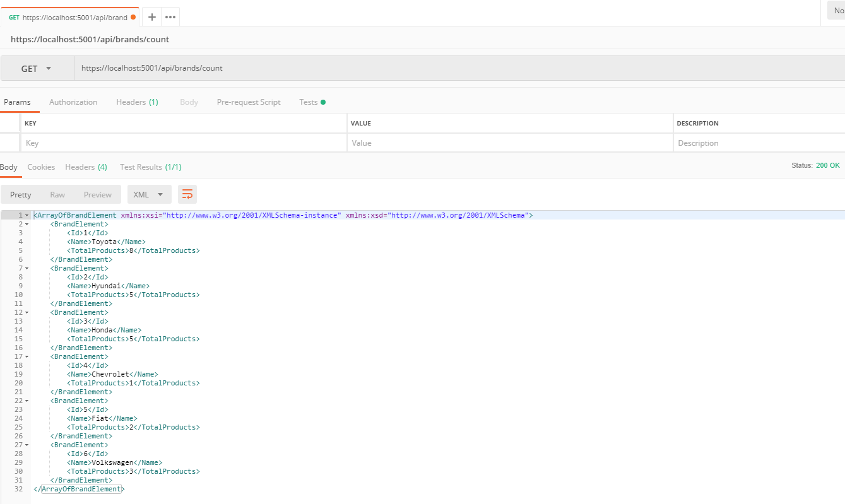Image resolution: width=845 pixels, height=504 pixels.
Task: Open the request Headers (1) tab
Action: point(137,102)
